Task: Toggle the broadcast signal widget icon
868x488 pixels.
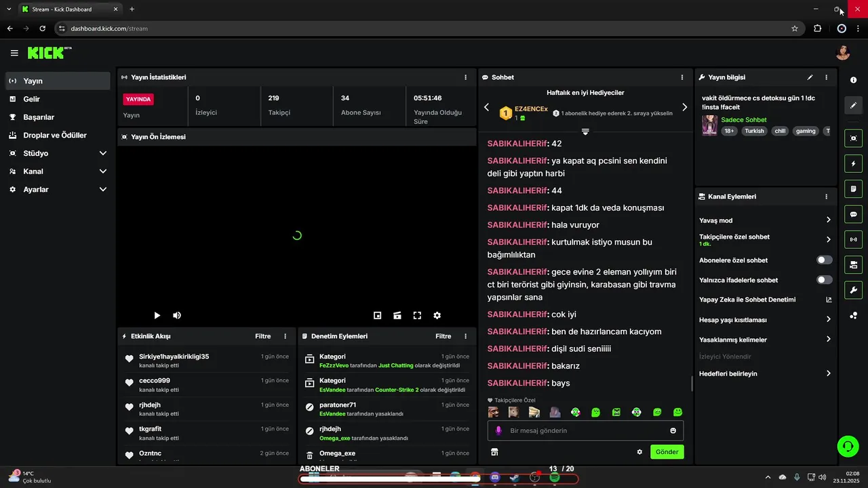Action: [x=853, y=239]
